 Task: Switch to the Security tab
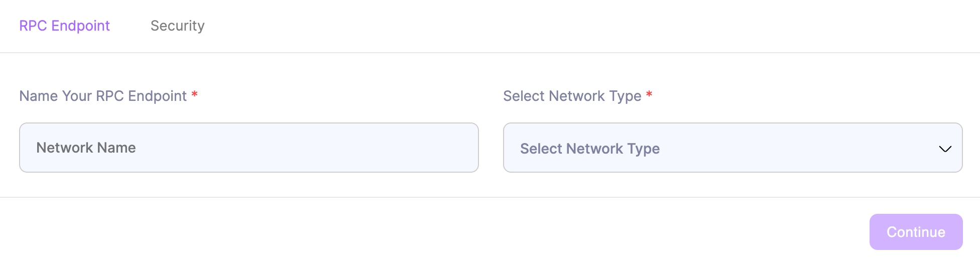pyautogui.click(x=177, y=26)
